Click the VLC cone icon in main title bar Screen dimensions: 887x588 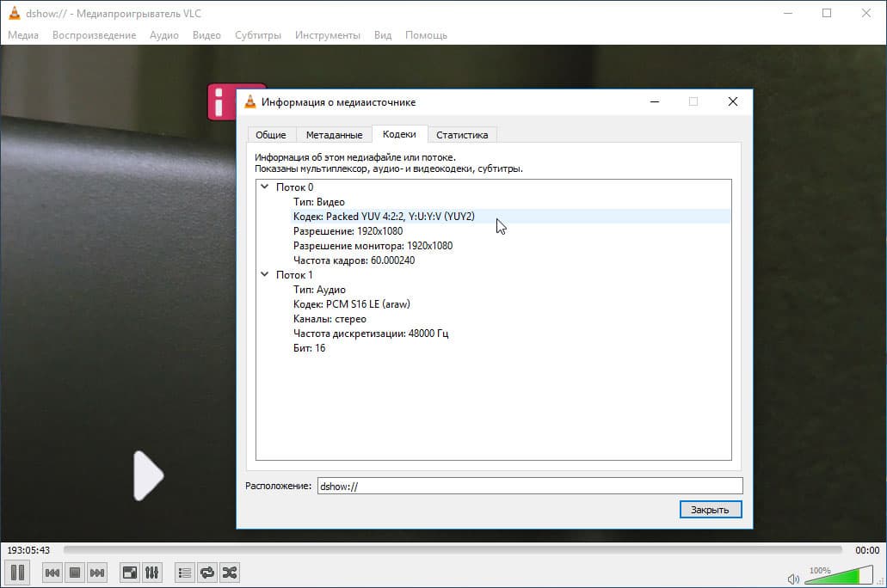tap(14, 13)
